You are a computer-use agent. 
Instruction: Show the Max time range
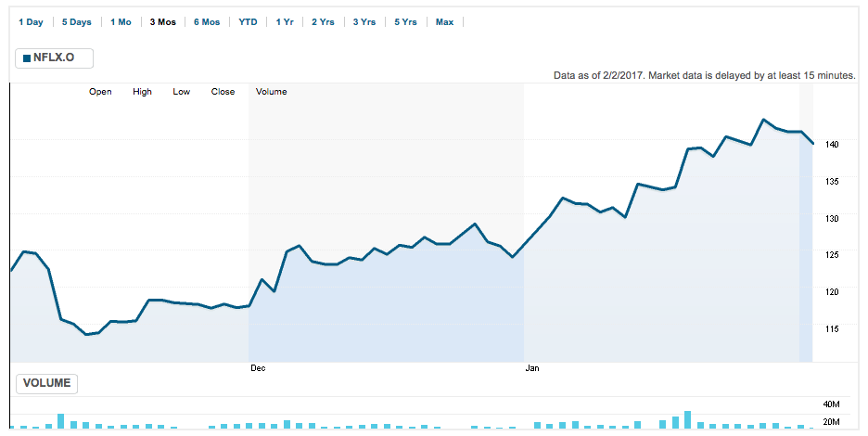point(444,21)
